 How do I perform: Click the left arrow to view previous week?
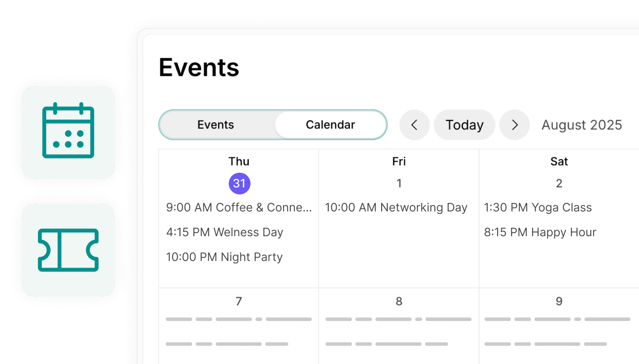click(x=414, y=125)
